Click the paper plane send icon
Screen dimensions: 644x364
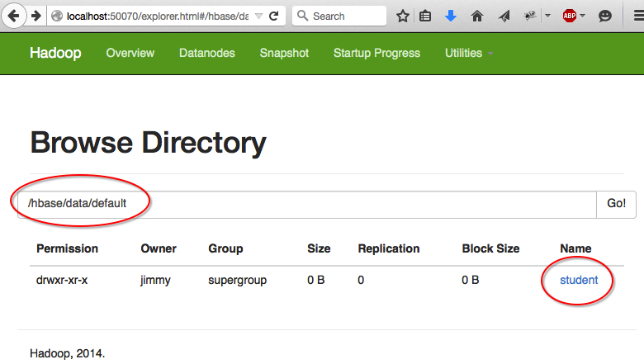(504, 16)
